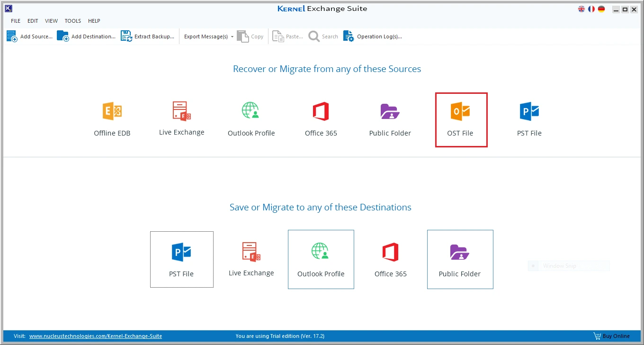Screen dimensions: 644x345
Task: Open the EDIT menu
Action: click(33, 21)
